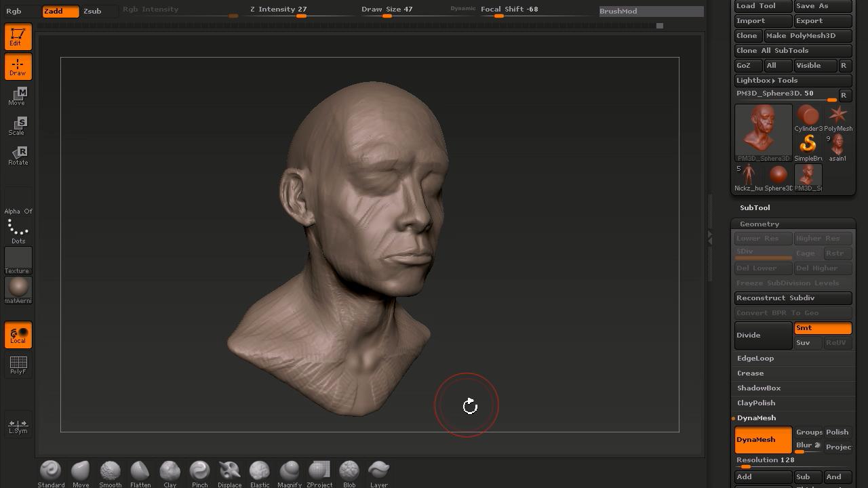Choose the Clay brush
The width and height of the screenshot is (868, 488).
click(170, 472)
